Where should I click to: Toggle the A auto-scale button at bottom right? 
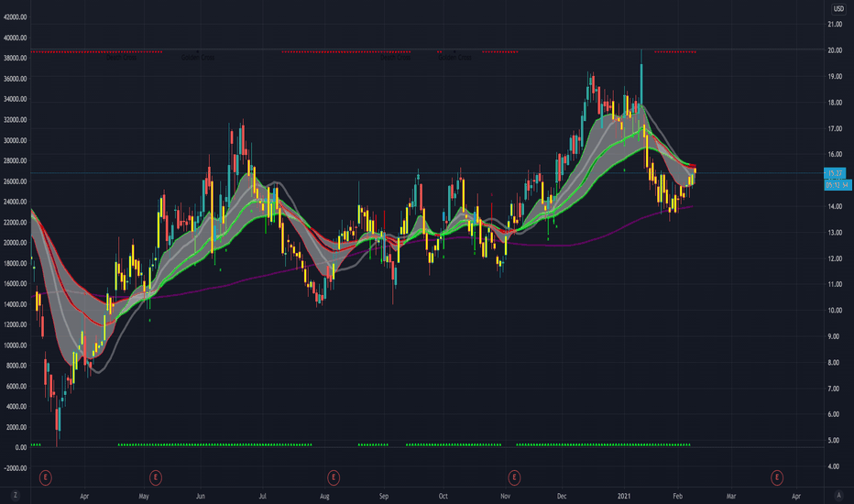tap(838, 495)
